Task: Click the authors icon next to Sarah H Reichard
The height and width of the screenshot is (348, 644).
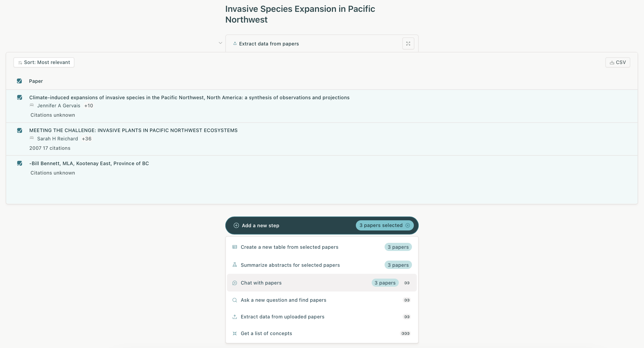Action: [x=32, y=138]
